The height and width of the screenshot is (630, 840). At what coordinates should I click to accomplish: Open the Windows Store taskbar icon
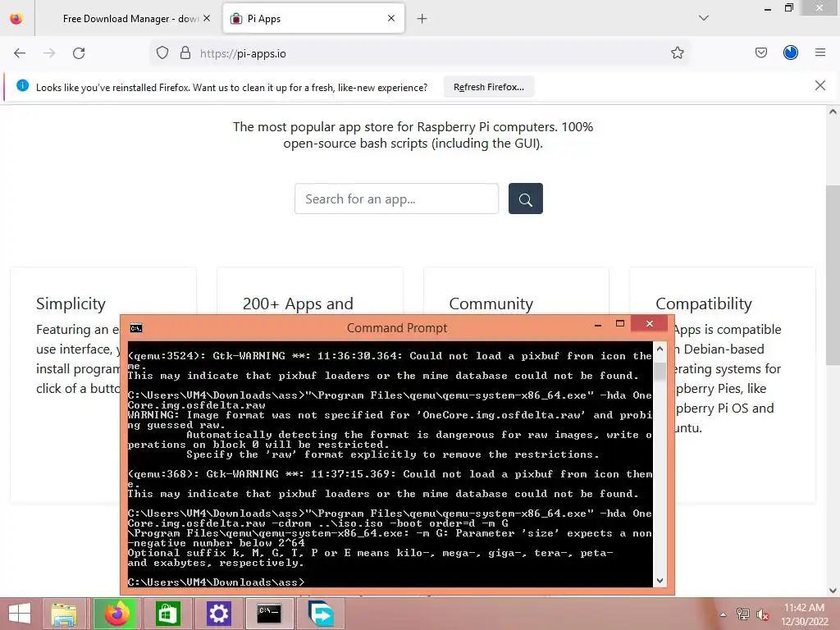[167, 614]
